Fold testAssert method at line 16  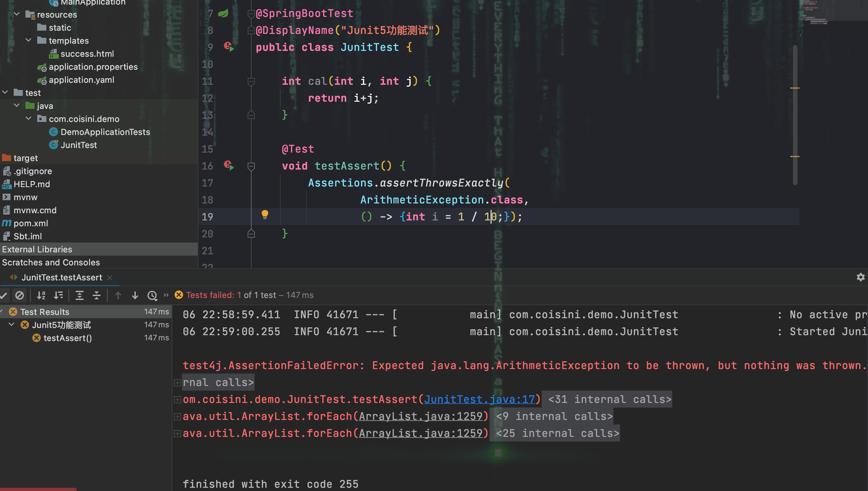(251, 166)
